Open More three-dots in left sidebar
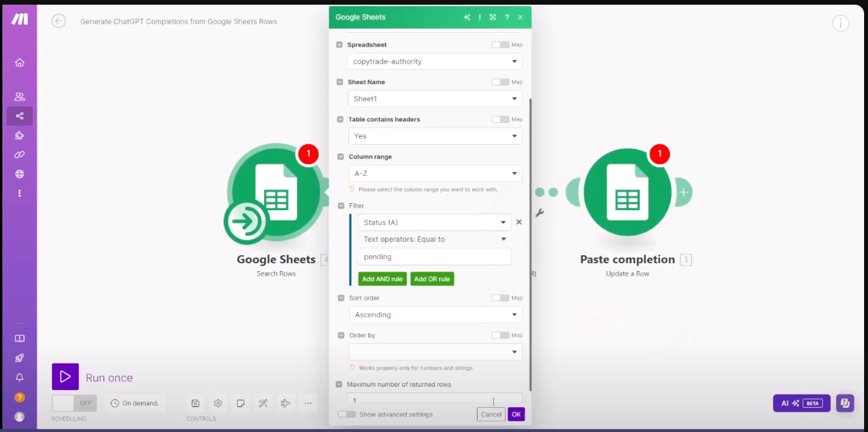868x432 pixels. point(19,193)
